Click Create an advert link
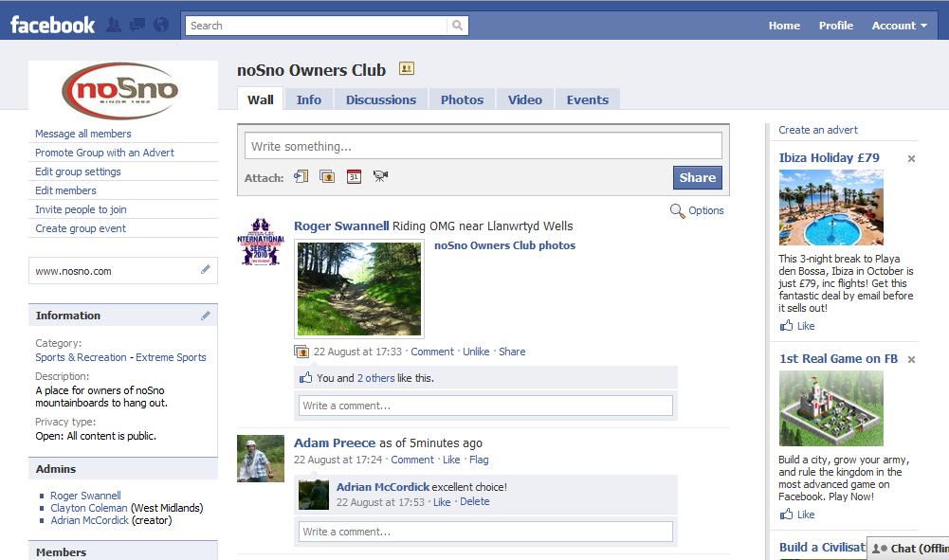The width and height of the screenshot is (949, 560). [817, 130]
